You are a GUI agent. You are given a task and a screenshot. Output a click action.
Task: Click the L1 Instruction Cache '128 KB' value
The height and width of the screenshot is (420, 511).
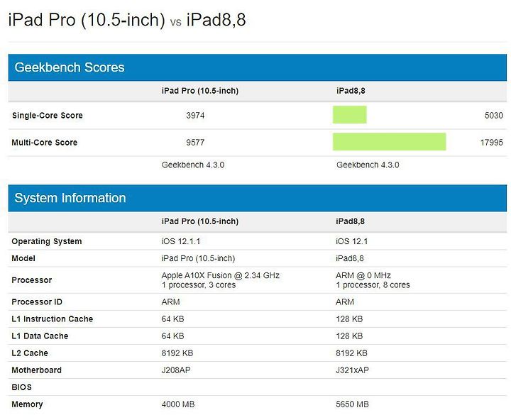(349, 319)
